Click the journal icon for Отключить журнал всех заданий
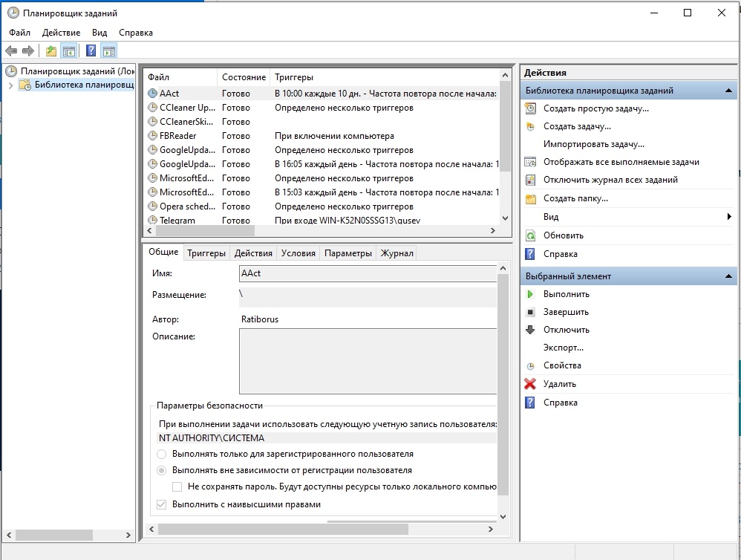The image size is (741, 560). (530, 180)
